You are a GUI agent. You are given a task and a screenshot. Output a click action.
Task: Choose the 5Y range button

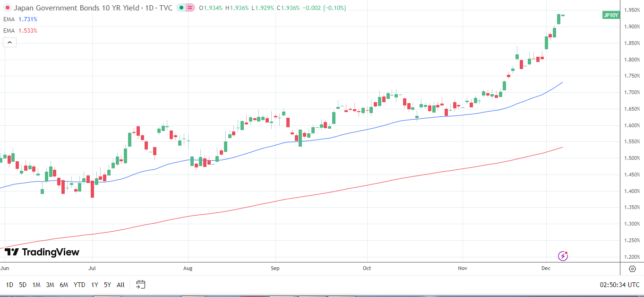pyautogui.click(x=107, y=285)
